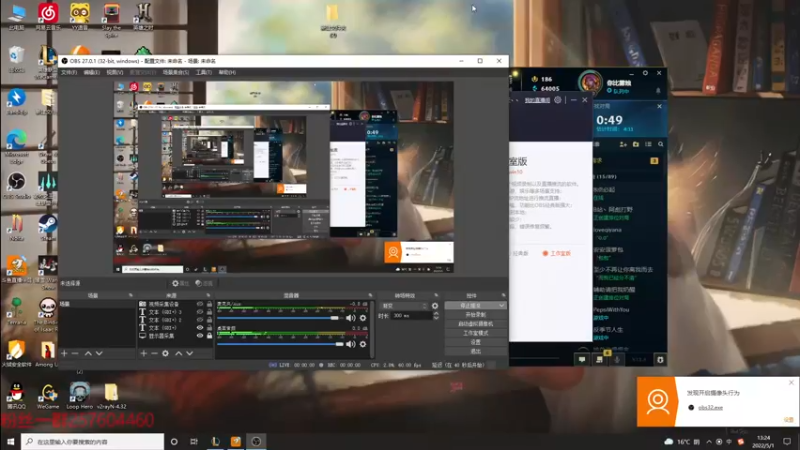Toggle visibility of Text (GDI+) 2 source
This screenshot has width=800, height=450.
[x=200, y=320]
